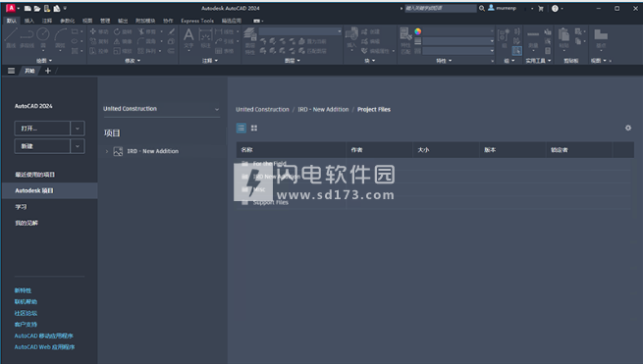
Task: Open the 新特性 (What's New) link
Action: 23,290
